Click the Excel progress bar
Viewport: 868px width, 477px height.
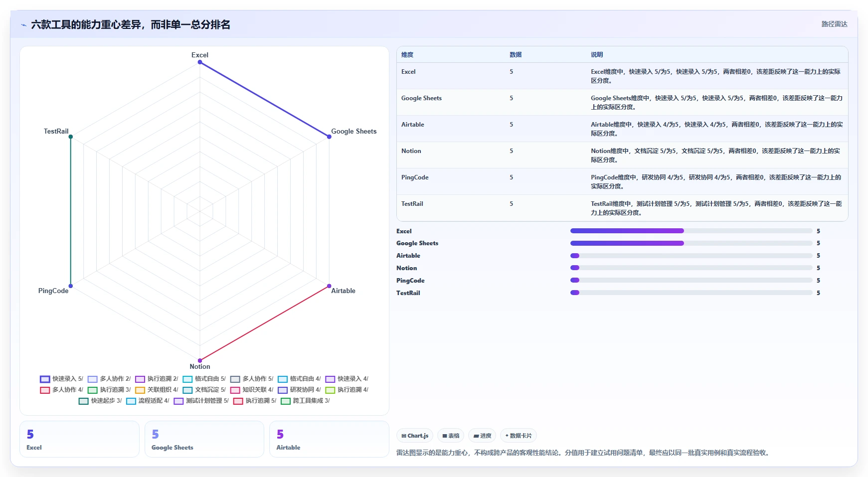[692, 231]
